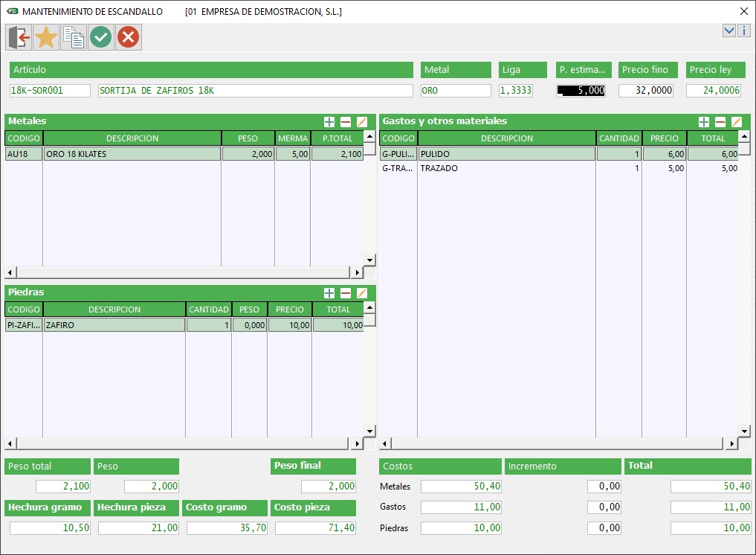Add a new stone in Piedras panel

329,293
